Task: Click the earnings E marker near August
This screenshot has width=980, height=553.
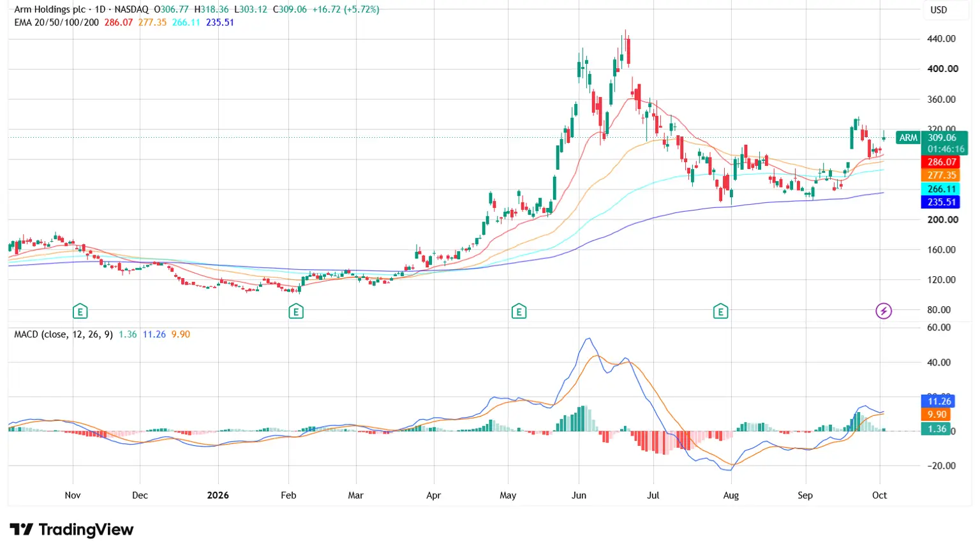Action: click(720, 311)
